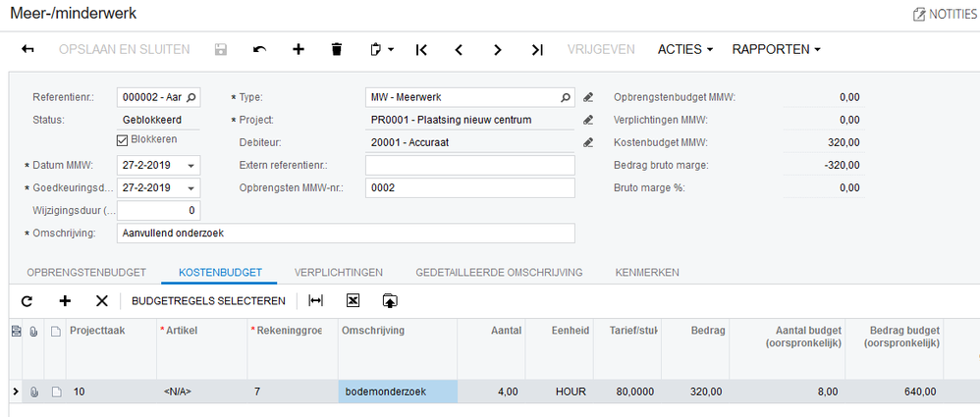Delete the record using the trash icon
The width and height of the screenshot is (980, 417).
click(x=337, y=49)
